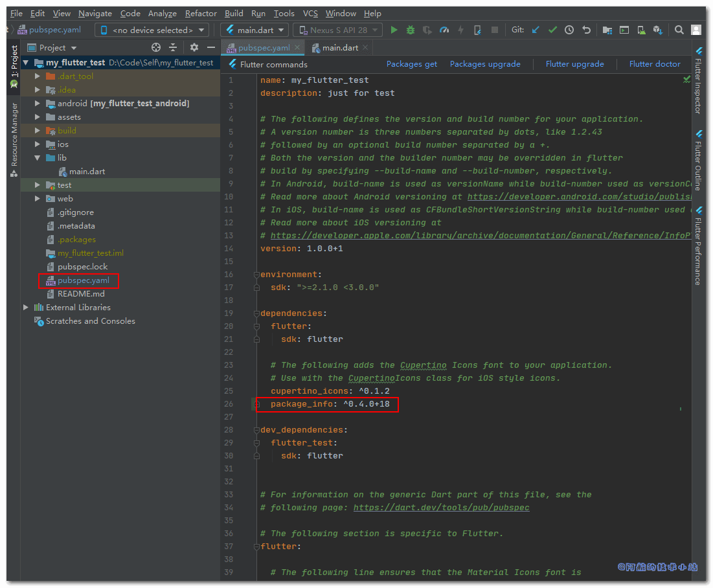Commit changes using Git checkmark icon
713x588 pixels.
(x=552, y=30)
